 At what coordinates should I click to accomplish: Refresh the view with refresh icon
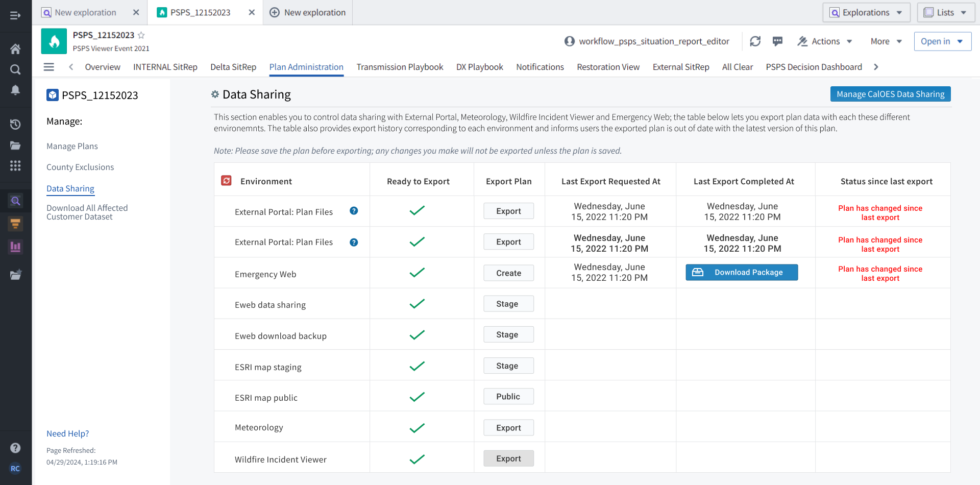(x=755, y=41)
